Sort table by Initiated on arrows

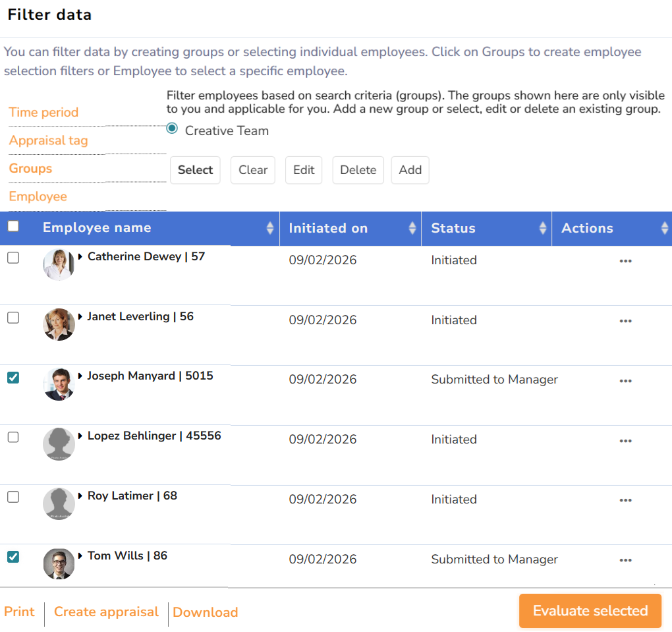pyautogui.click(x=412, y=228)
